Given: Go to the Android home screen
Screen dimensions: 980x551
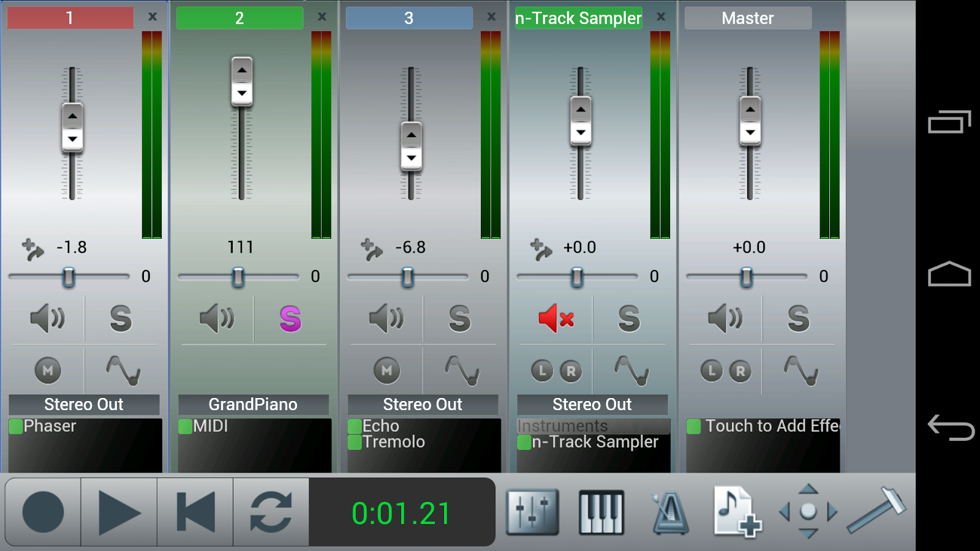Looking at the screenshot, I should pyautogui.click(x=949, y=274).
